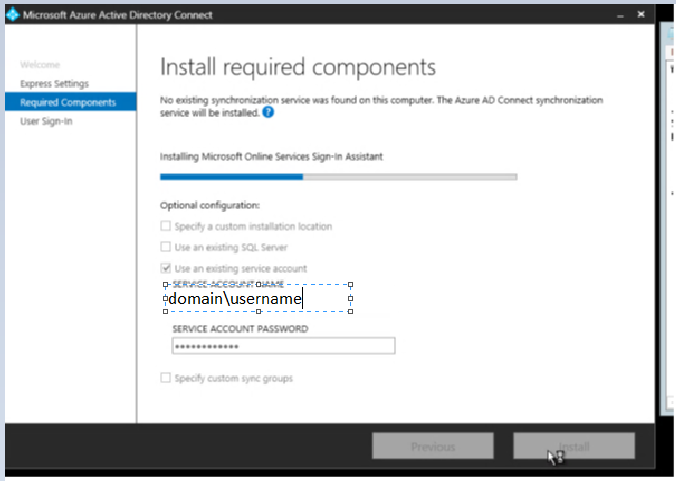
Task: Select Welcome step in the sidebar
Action: (40, 65)
